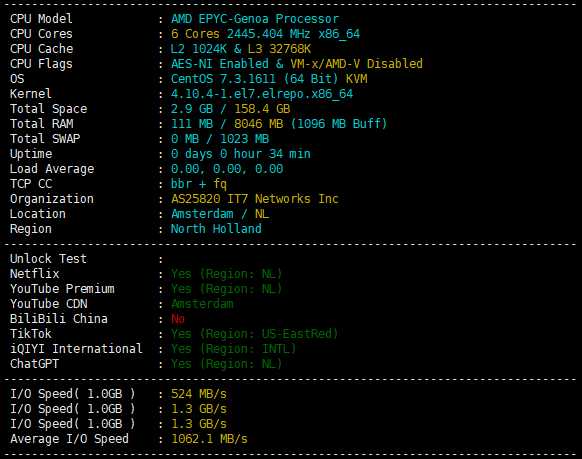Click the 524 MB/s I/O speed value

click(x=199, y=394)
